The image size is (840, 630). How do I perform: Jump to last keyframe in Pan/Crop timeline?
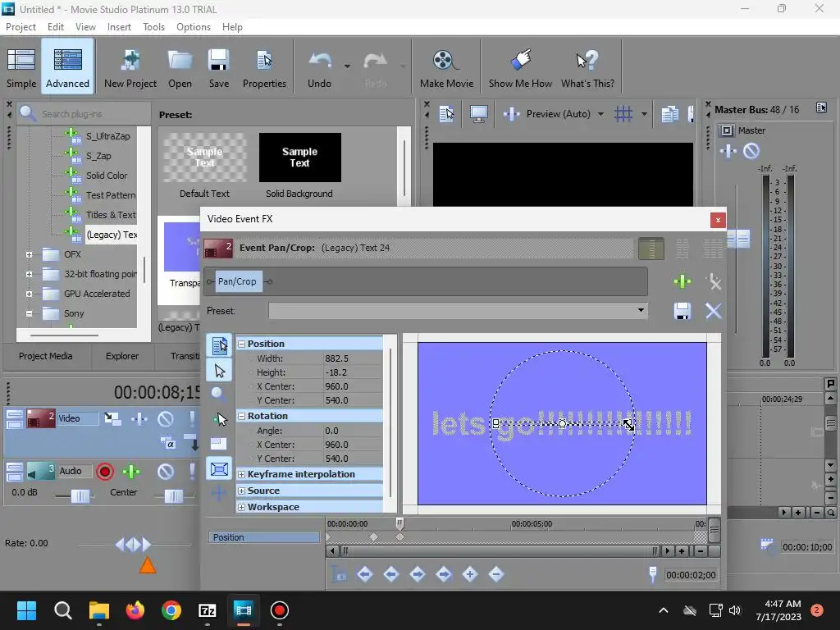(444, 574)
